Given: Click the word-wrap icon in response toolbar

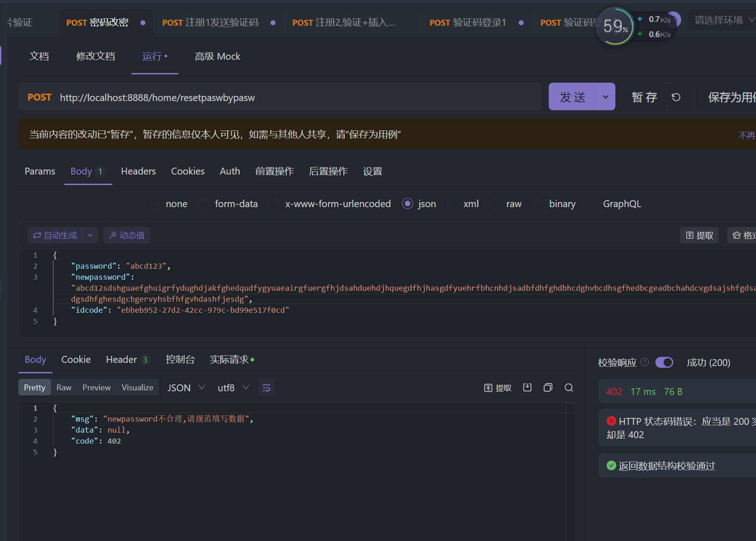Looking at the screenshot, I should tap(266, 388).
